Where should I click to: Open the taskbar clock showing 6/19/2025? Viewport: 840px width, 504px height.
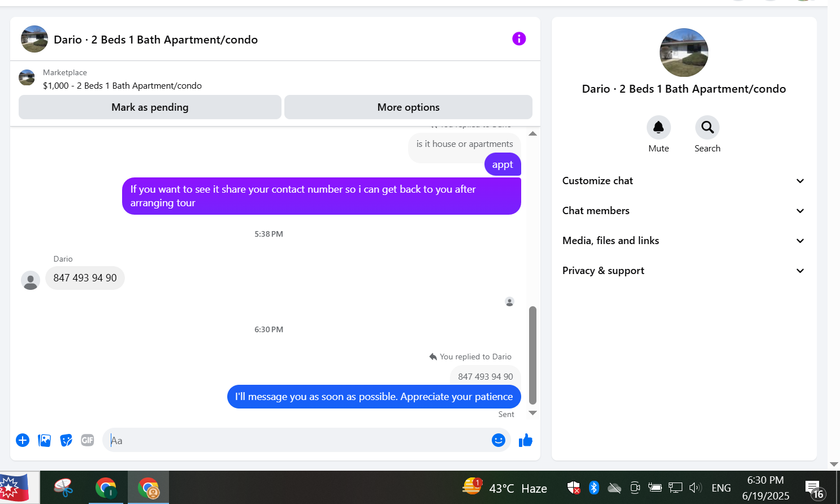765,488
